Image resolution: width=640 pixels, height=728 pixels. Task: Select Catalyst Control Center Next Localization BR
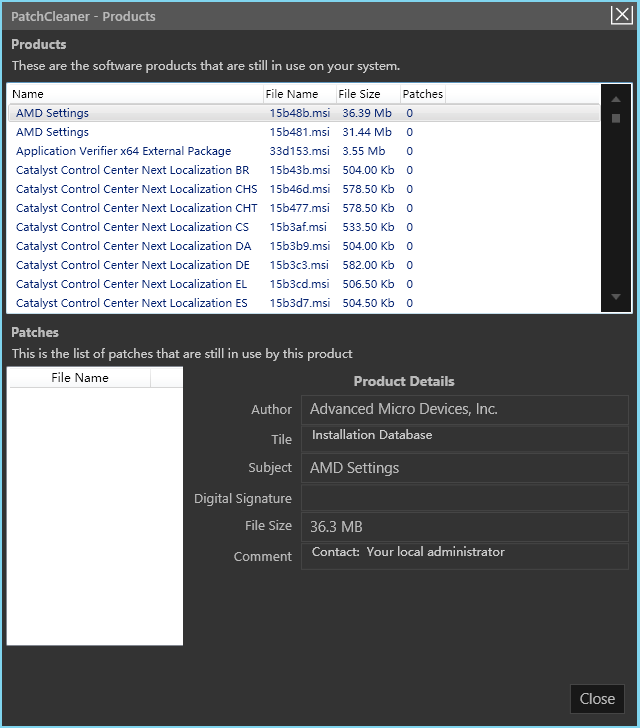pos(304,170)
